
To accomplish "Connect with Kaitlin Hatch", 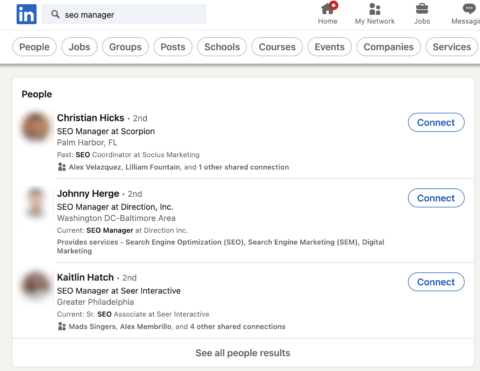I will click(x=436, y=282).
